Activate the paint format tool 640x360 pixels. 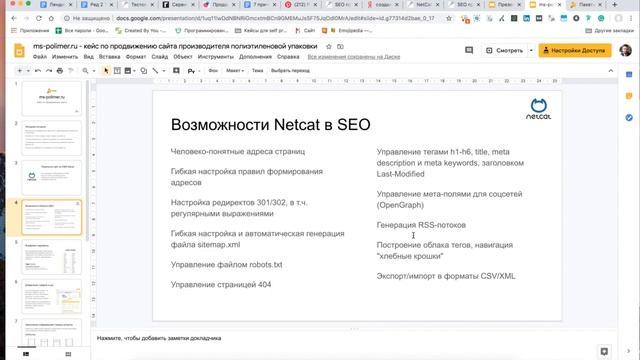tap(71, 71)
